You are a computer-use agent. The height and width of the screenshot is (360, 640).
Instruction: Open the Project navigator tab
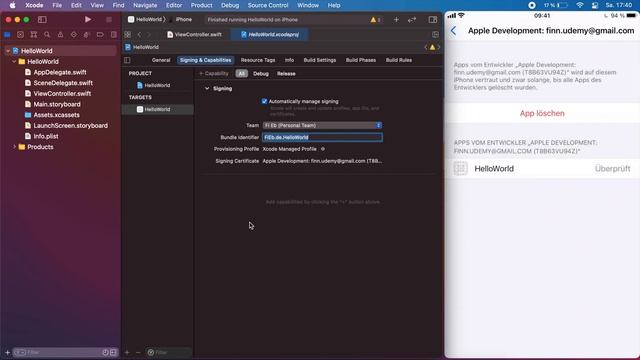pos(7,35)
